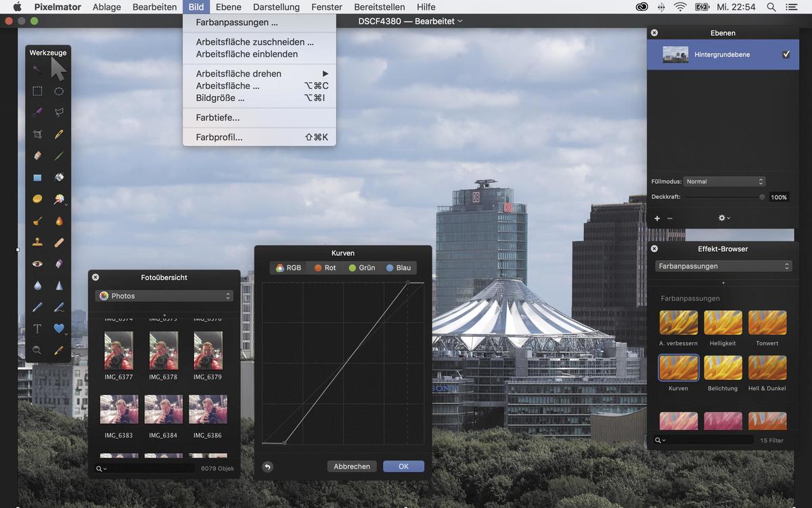Reset the curves adjustment

pyautogui.click(x=267, y=467)
